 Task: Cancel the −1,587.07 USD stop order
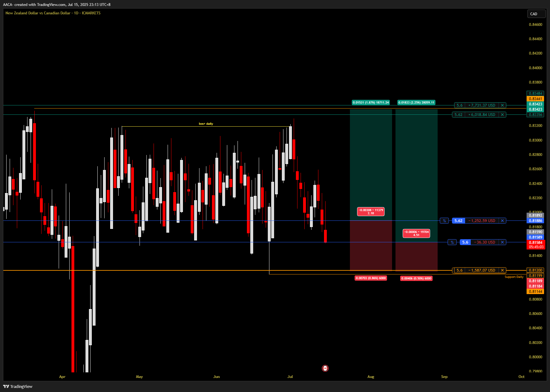pos(502,270)
